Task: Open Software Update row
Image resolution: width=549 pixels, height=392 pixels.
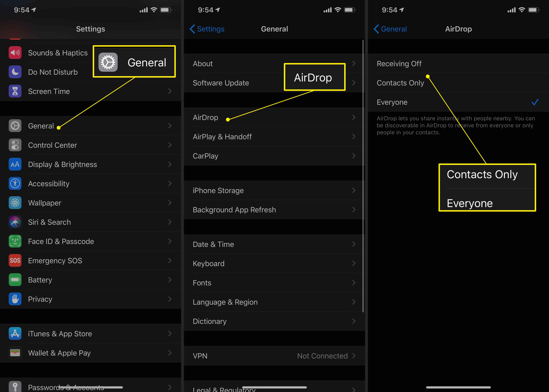Action: tap(274, 83)
